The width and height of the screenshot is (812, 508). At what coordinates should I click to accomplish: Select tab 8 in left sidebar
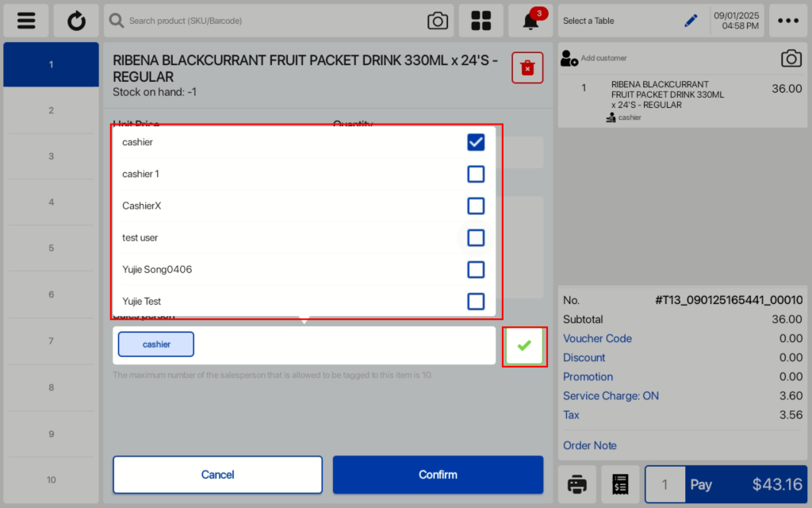point(51,387)
